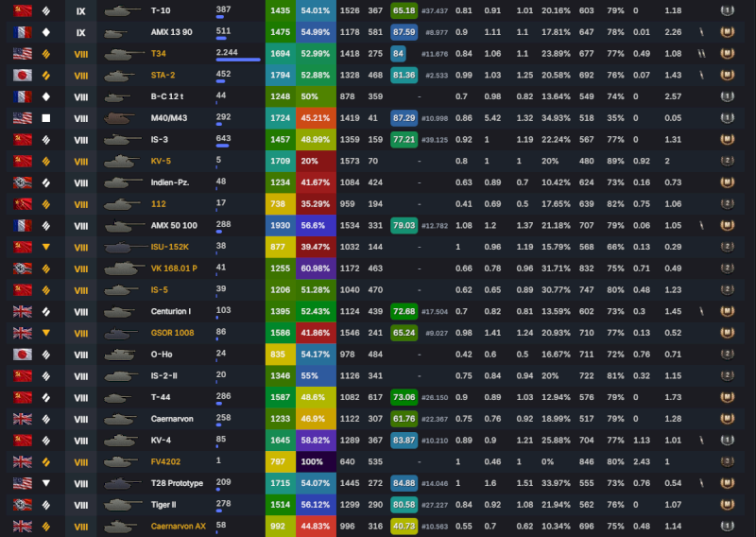Click the Japanese flag in the STA-2 row
Screen dimensions: 756x537
coord(22,75)
